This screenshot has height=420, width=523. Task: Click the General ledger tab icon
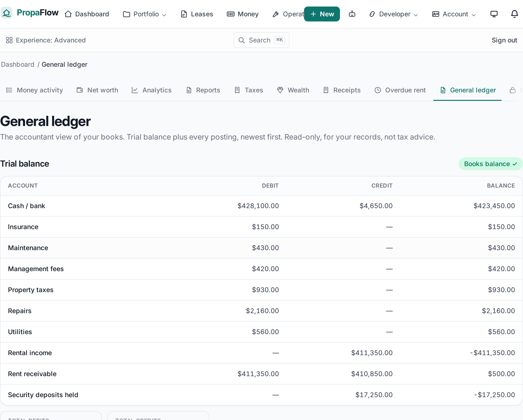coord(443,90)
